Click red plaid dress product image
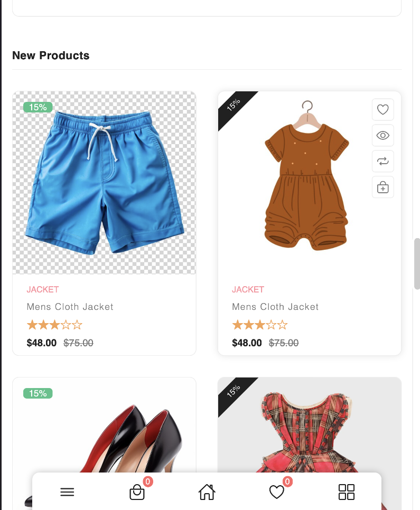Image resolution: width=420 pixels, height=510 pixels. (306, 428)
